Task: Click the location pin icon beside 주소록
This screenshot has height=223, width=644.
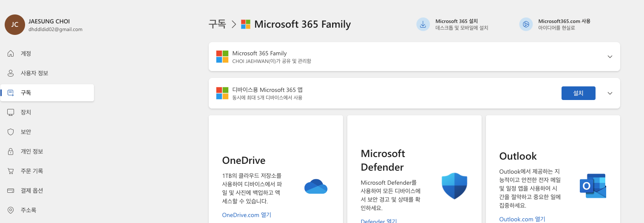Action: pos(11,210)
